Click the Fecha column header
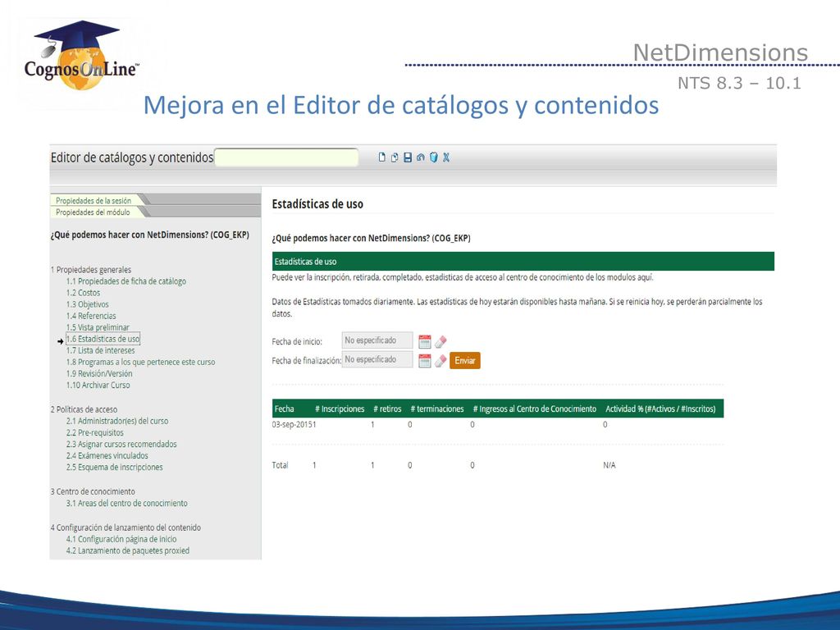This screenshot has width=840, height=630. (x=285, y=409)
